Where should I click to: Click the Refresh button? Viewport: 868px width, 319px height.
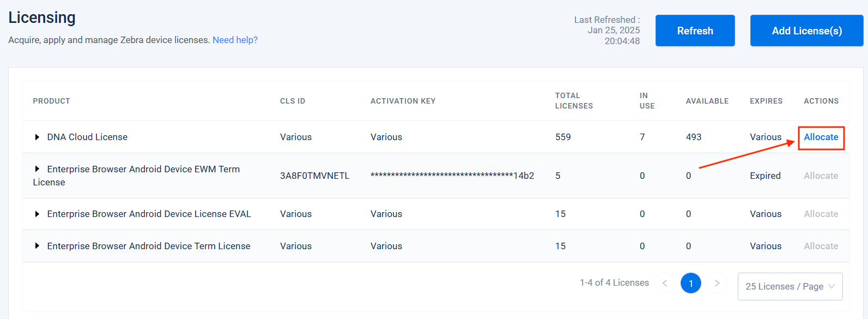pyautogui.click(x=695, y=31)
